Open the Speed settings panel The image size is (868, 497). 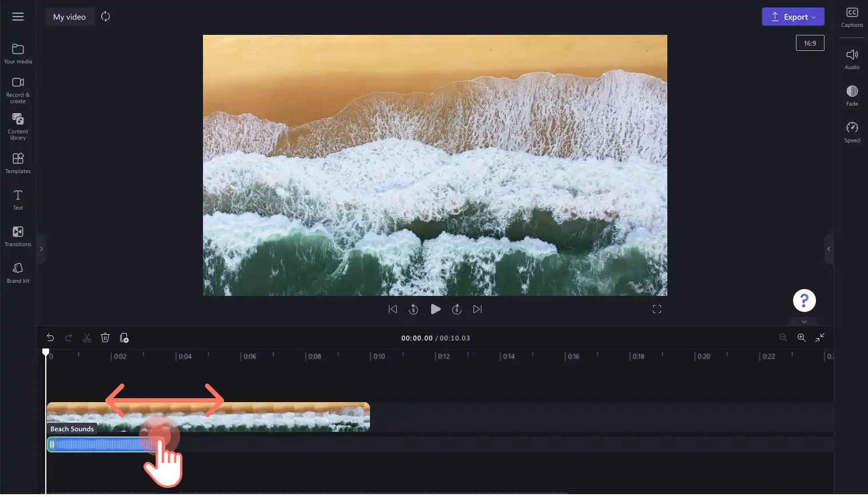point(852,132)
